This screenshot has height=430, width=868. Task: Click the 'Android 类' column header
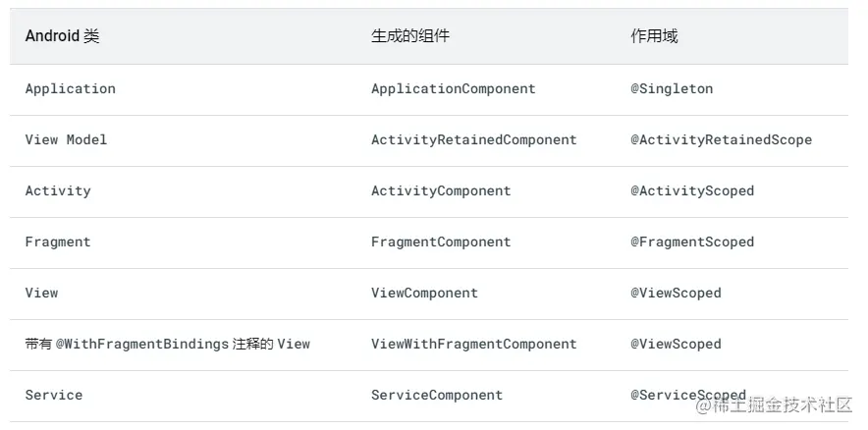[x=62, y=36]
